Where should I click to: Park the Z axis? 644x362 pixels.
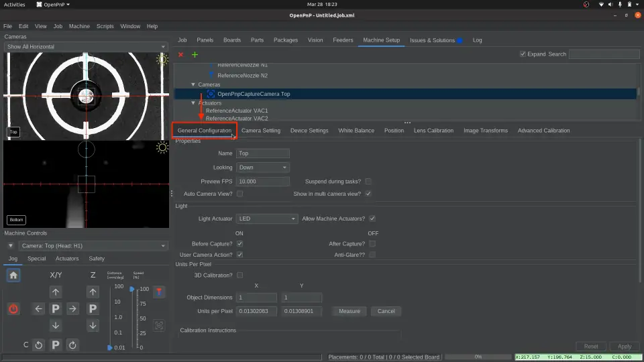[93, 308]
